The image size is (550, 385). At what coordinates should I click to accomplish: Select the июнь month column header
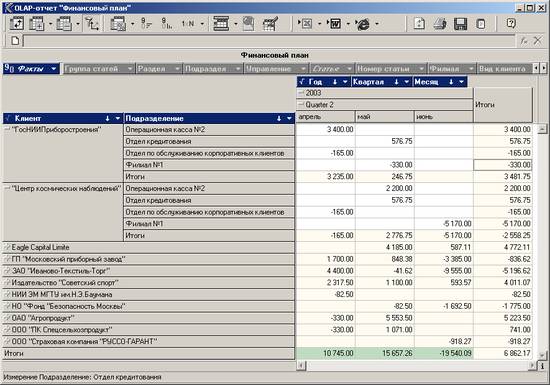tap(443, 117)
